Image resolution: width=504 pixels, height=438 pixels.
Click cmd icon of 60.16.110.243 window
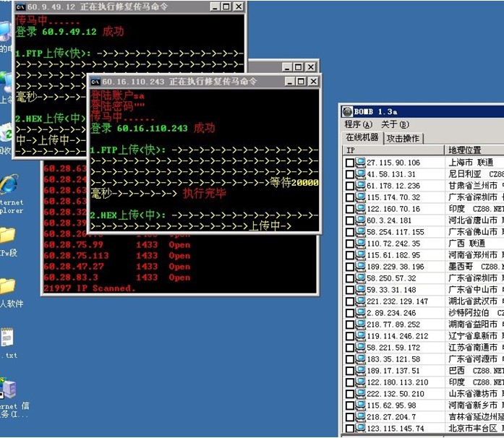coord(95,82)
